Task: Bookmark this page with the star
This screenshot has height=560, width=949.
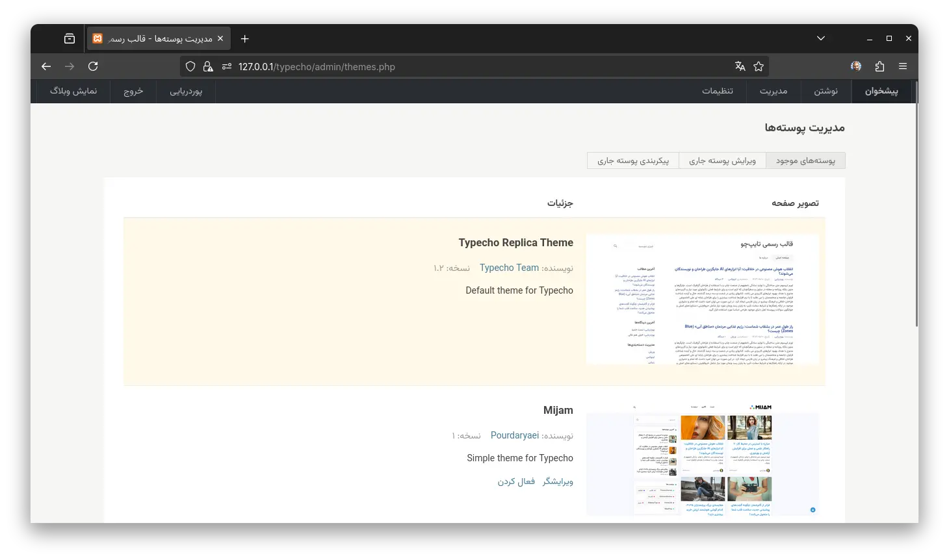Action: click(x=758, y=66)
